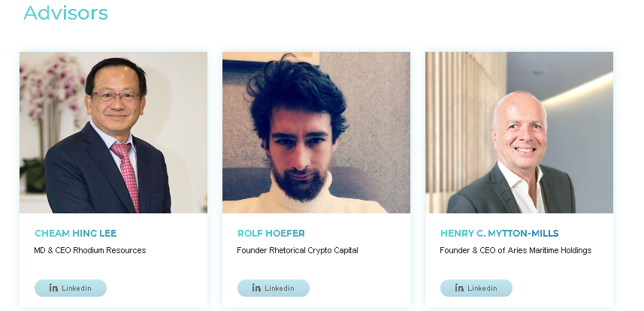This screenshot has width=644, height=311.
Task: Click the Advisors section heading
Action: 65,13
